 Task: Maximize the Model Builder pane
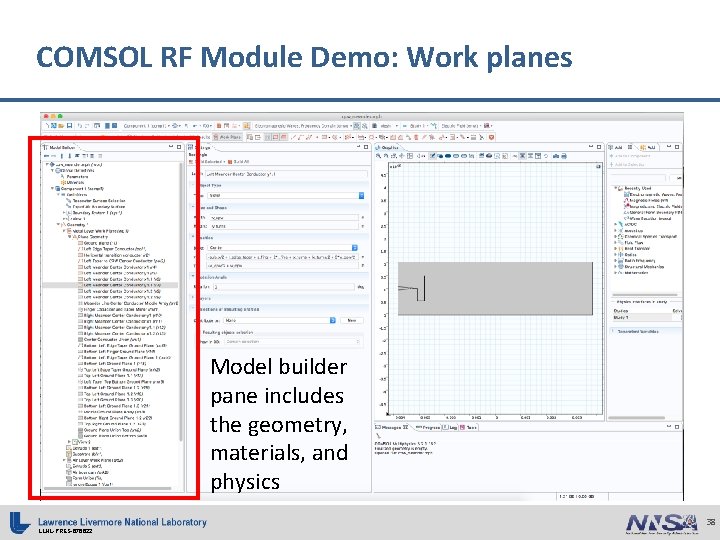click(x=179, y=147)
